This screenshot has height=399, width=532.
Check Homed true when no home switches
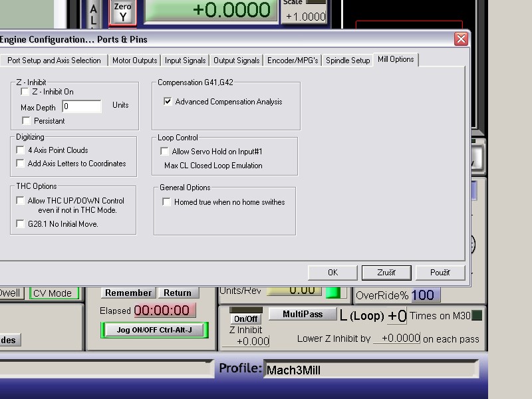[x=167, y=202]
